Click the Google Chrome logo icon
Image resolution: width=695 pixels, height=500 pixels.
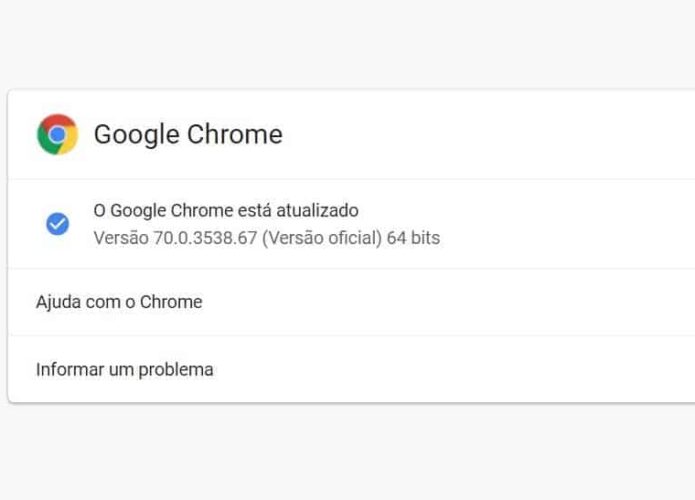58,134
